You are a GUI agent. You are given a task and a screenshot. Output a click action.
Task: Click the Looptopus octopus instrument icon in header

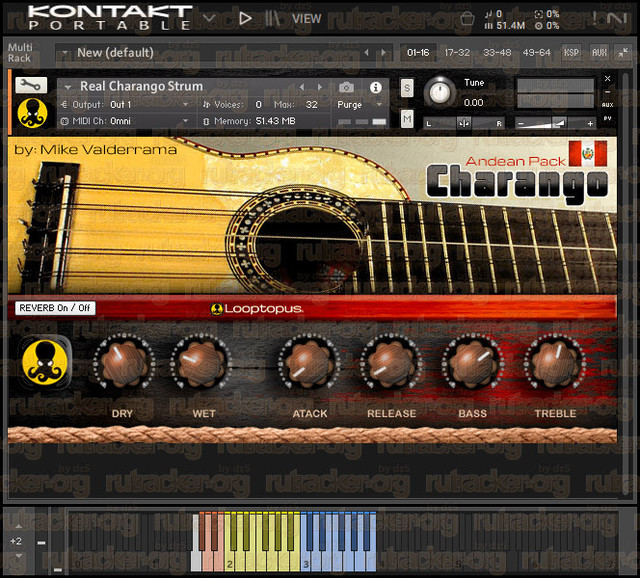pyautogui.click(x=32, y=113)
